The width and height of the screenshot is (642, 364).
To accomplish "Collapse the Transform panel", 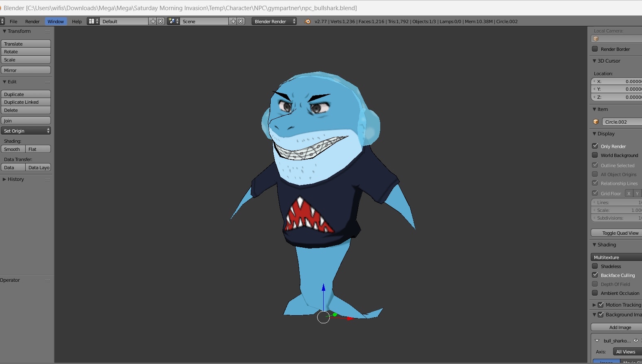I will (x=4, y=31).
